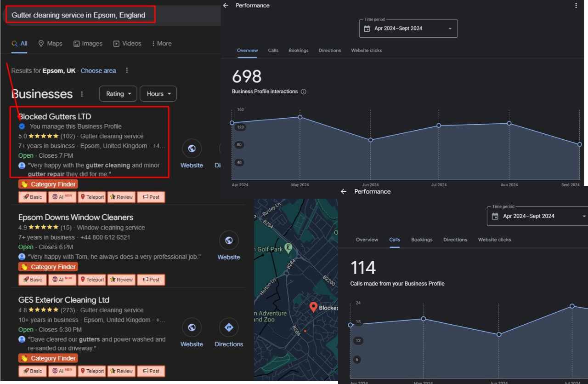Click info icon beside Business Profile interactions
The height and width of the screenshot is (384, 588).
[x=303, y=92]
